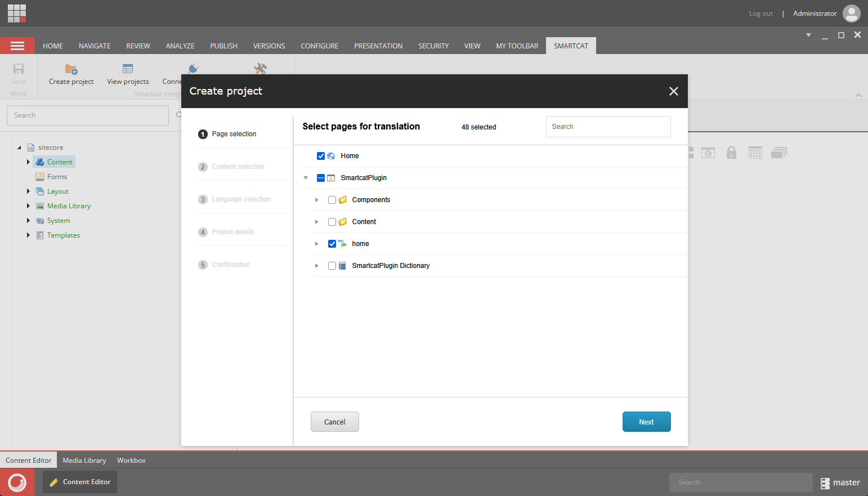
Task: Click the Administrator user avatar
Action: [851, 14]
